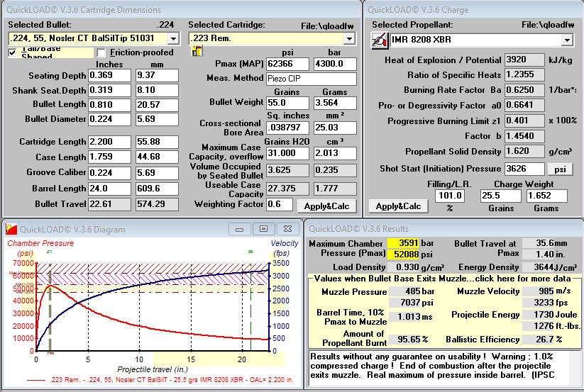
Task: Enable the Friction-proofed checkbox
Action: point(101,52)
